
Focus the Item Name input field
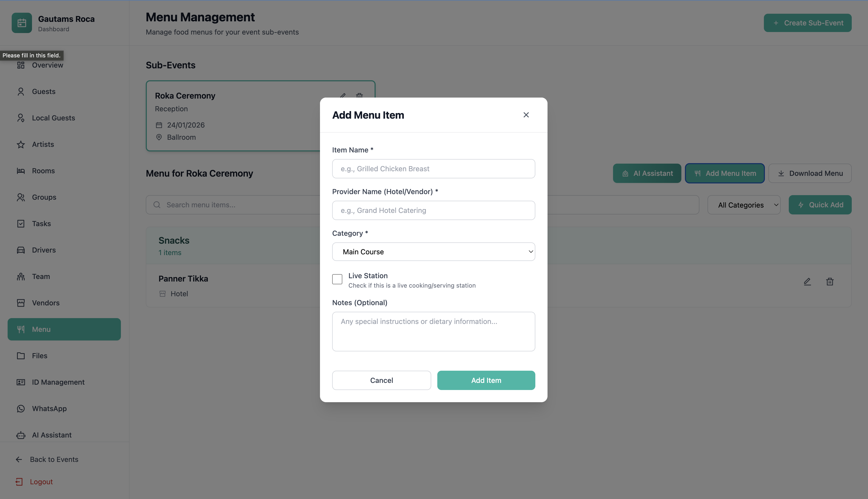pyautogui.click(x=433, y=169)
